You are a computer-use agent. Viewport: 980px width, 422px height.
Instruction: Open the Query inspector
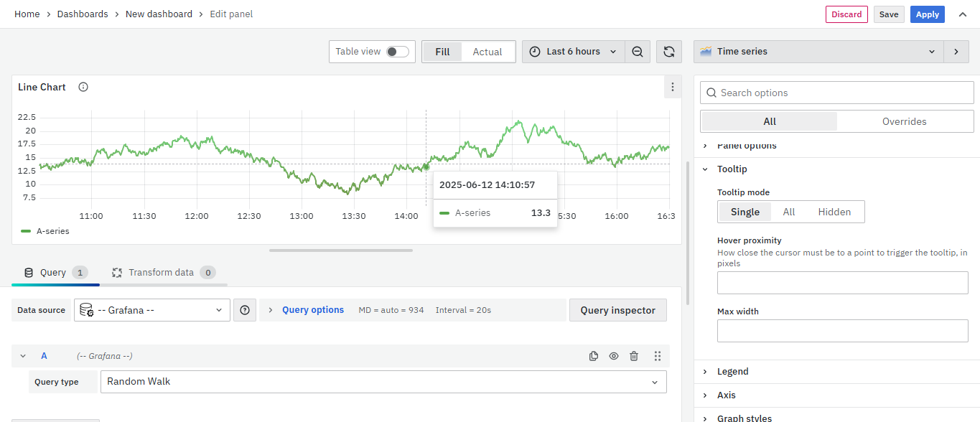click(617, 310)
